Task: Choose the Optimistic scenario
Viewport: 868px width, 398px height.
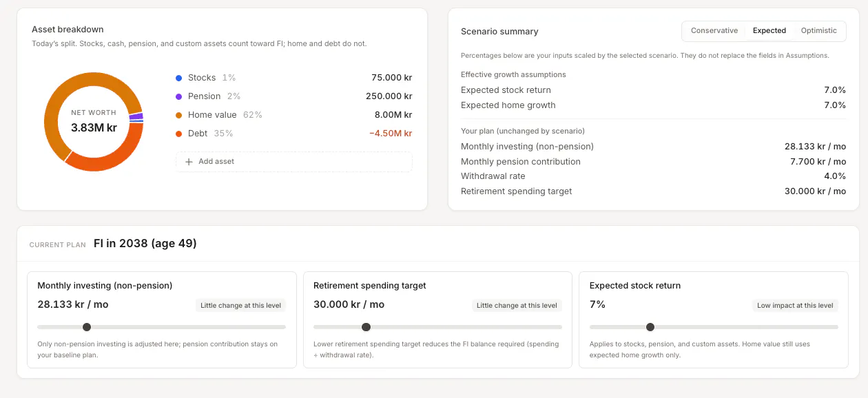Action: pos(818,31)
